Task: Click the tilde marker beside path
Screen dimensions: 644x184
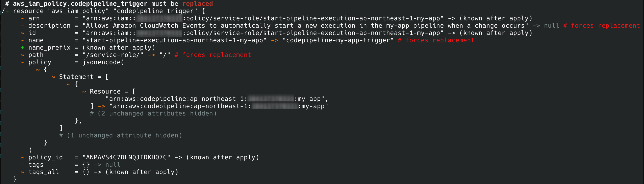Action: 22,55
